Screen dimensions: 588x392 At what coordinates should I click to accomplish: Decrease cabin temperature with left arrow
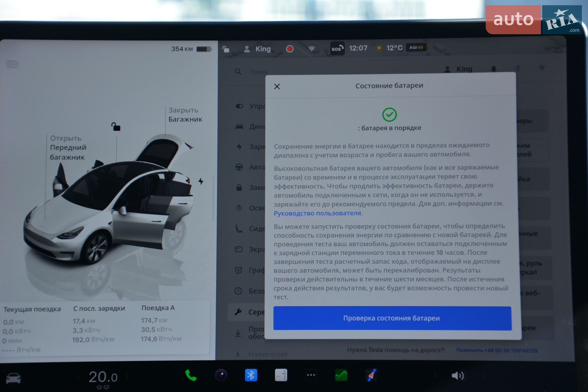(x=78, y=377)
